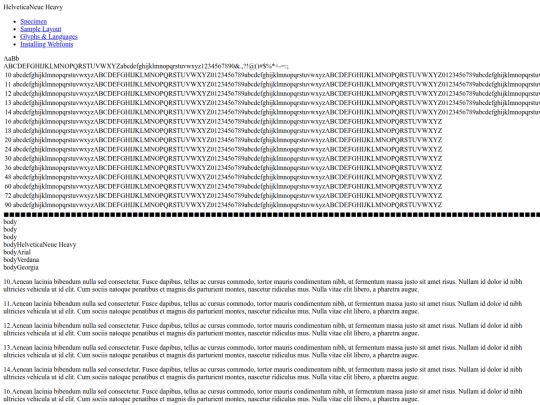Click the dashed black divider line
Image resolution: width=540 pixels, height=405 pixels.
click(272, 215)
